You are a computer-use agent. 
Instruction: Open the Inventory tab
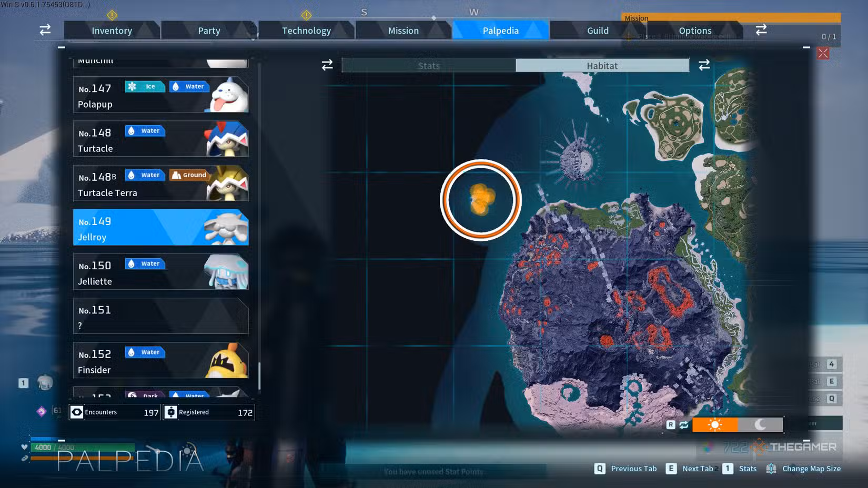112,30
